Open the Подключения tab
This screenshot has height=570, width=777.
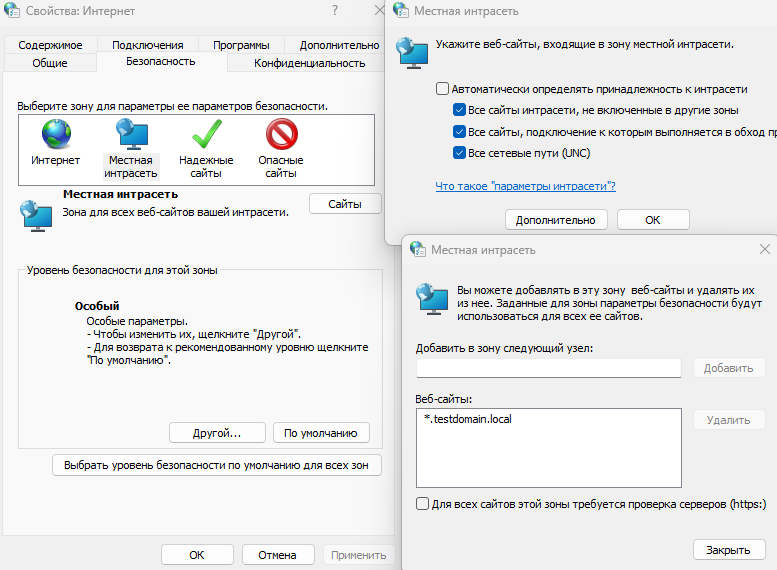(x=148, y=45)
